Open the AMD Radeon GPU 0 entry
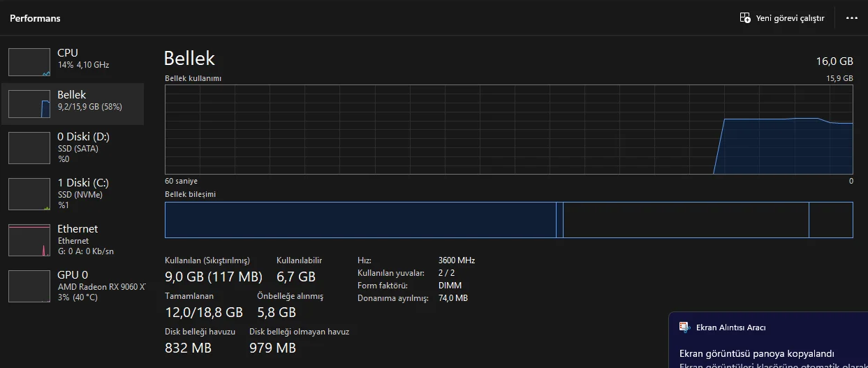 point(101,285)
